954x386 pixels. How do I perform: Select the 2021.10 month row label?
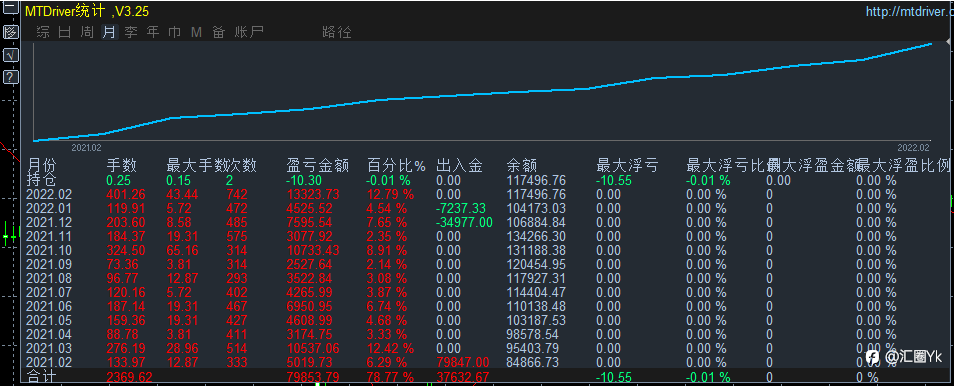click(x=49, y=250)
